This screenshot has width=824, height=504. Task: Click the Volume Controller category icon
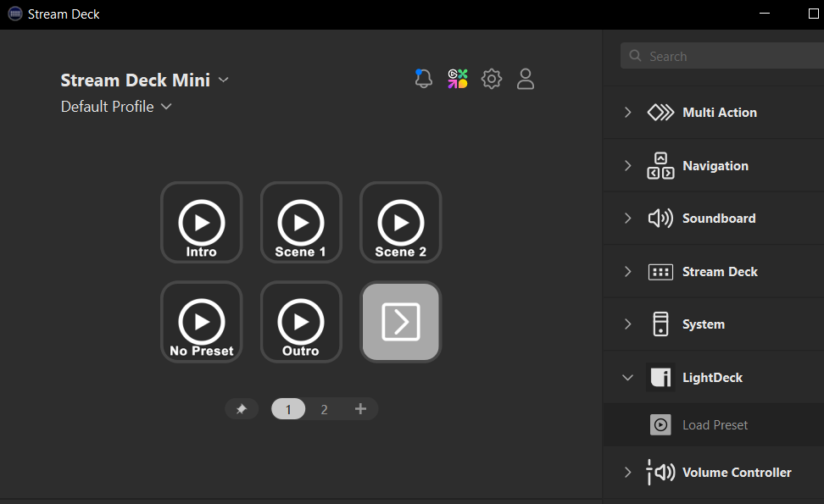tap(660, 472)
